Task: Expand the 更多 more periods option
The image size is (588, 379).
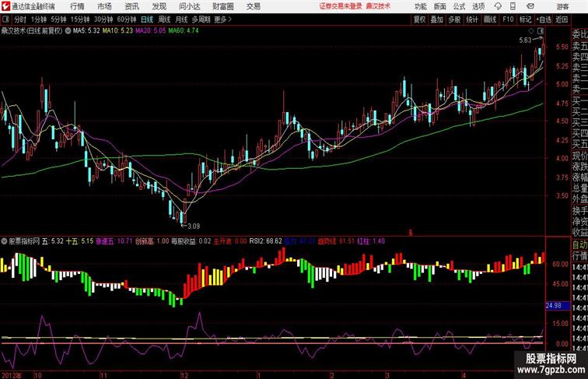Action: (x=222, y=19)
